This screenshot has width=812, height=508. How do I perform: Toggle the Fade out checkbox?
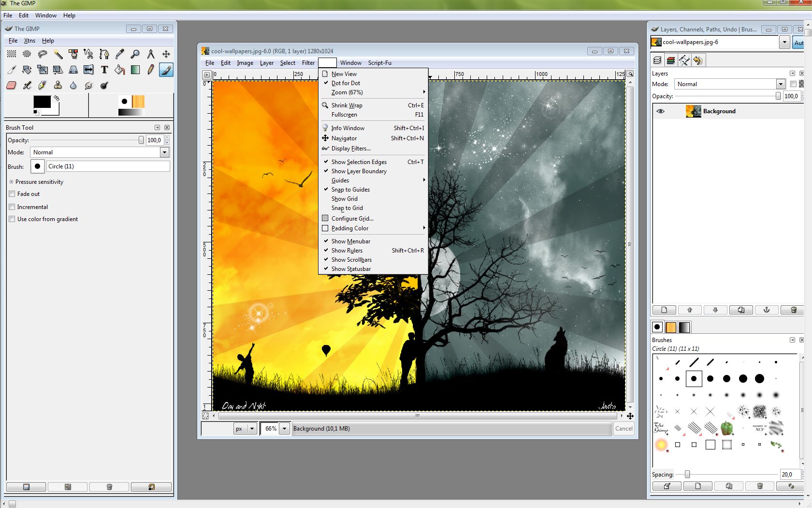(12, 194)
